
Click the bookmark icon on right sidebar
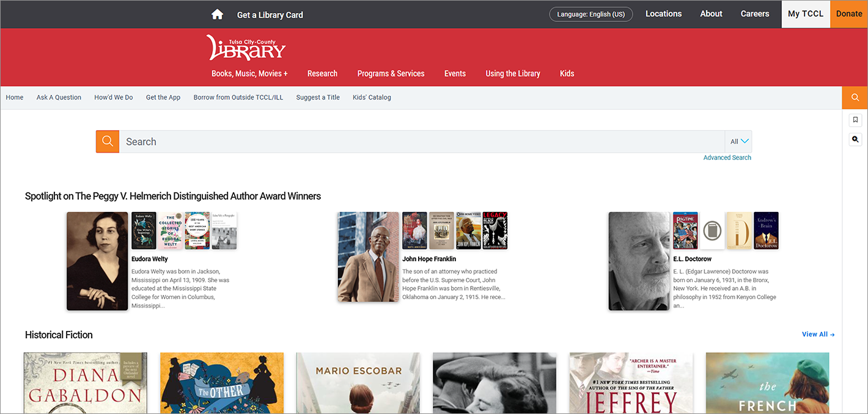(x=855, y=120)
